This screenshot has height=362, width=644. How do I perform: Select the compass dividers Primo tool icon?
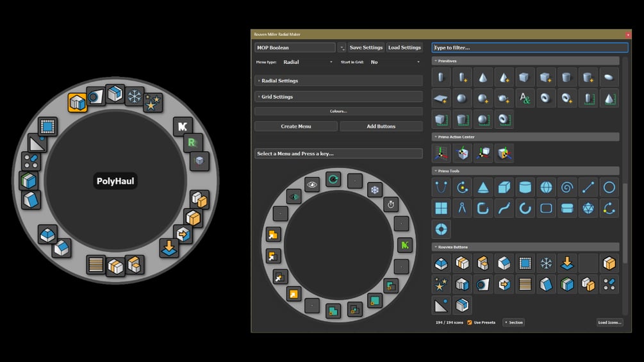coord(462,208)
